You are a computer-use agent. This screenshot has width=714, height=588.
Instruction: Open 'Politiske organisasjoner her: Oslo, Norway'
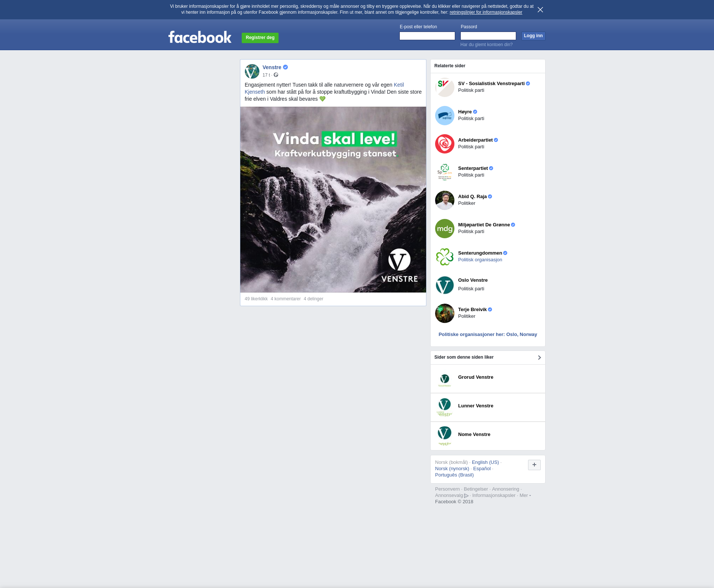pyautogui.click(x=488, y=335)
